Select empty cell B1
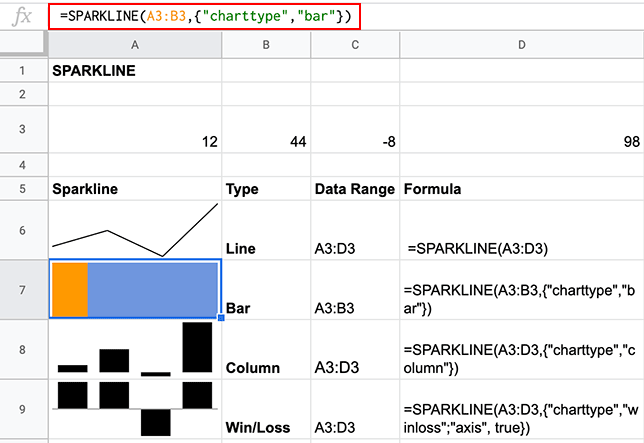Image resolution: width=644 pixels, height=443 pixels. click(266, 71)
